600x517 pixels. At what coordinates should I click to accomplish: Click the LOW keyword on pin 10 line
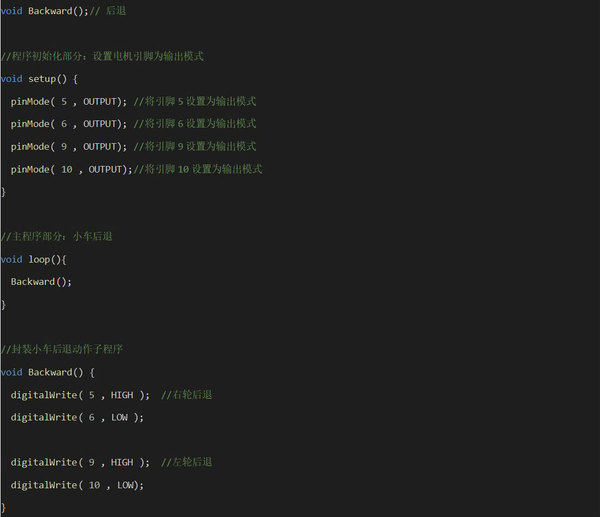click(x=125, y=485)
